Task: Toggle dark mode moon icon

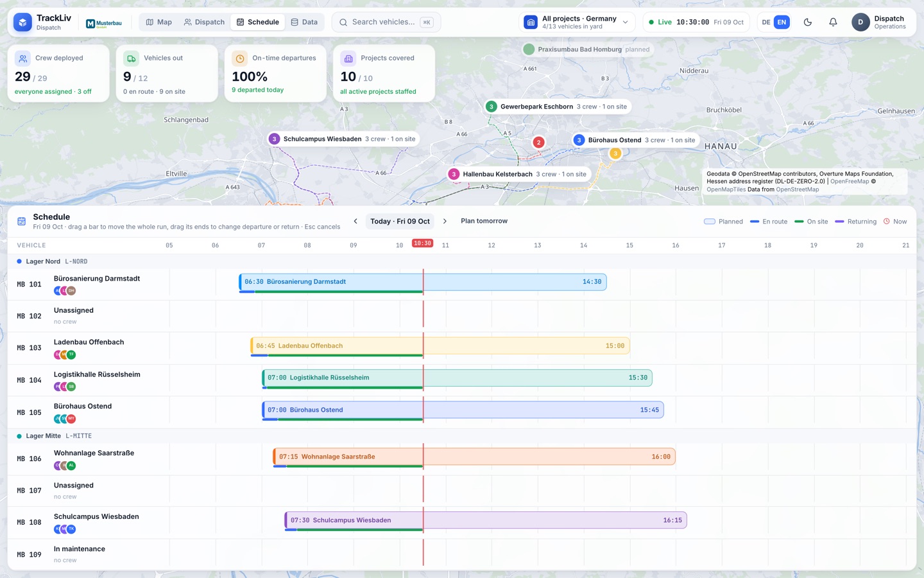Action: pyautogui.click(x=808, y=22)
